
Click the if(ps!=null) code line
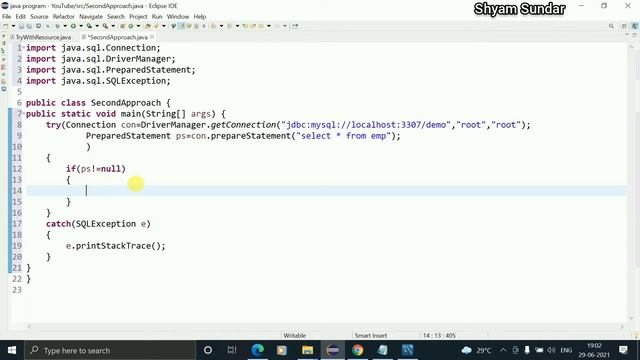coord(96,169)
